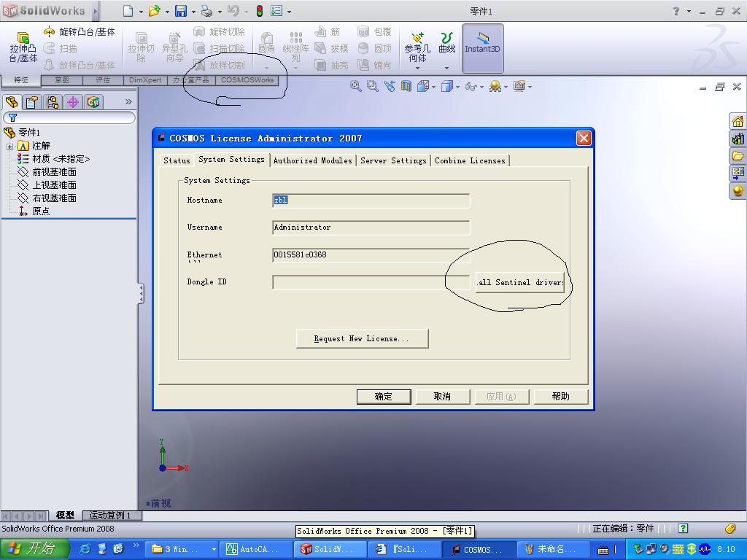747x560 pixels.
Task: Click the New document icon
Action: (128, 10)
